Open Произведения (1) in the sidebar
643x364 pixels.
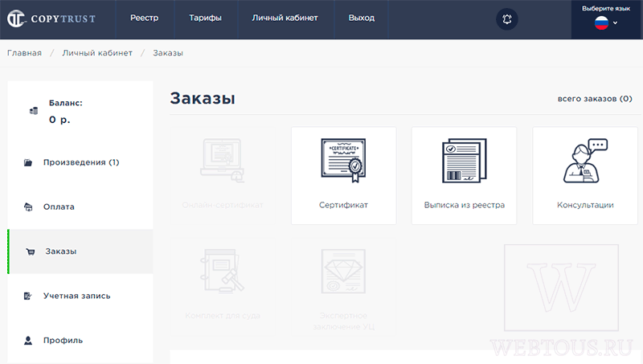click(81, 162)
